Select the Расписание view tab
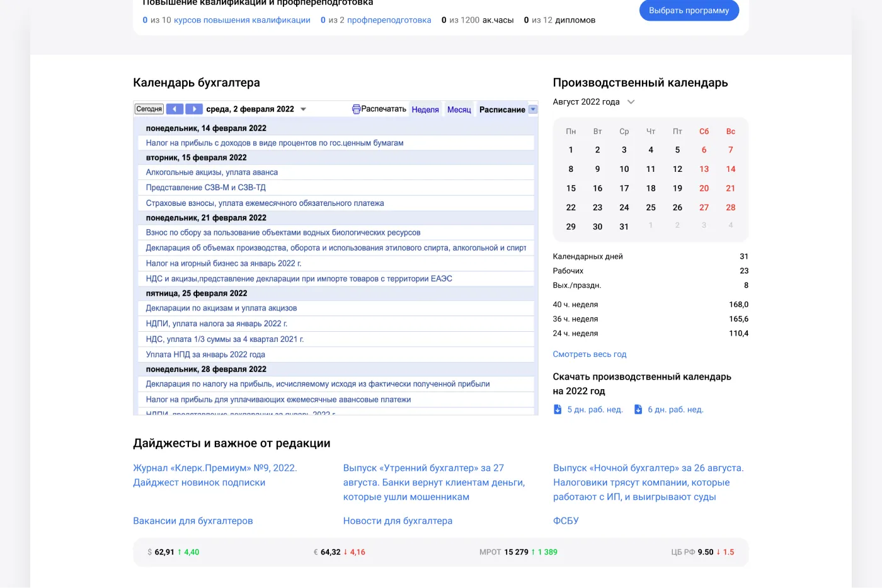 [502, 110]
